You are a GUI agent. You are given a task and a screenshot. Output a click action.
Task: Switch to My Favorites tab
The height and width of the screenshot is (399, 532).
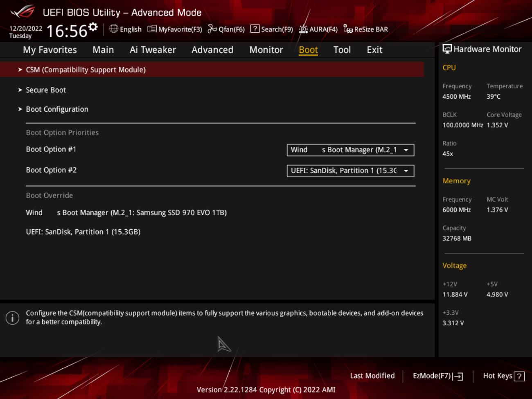[x=50, y=50]
